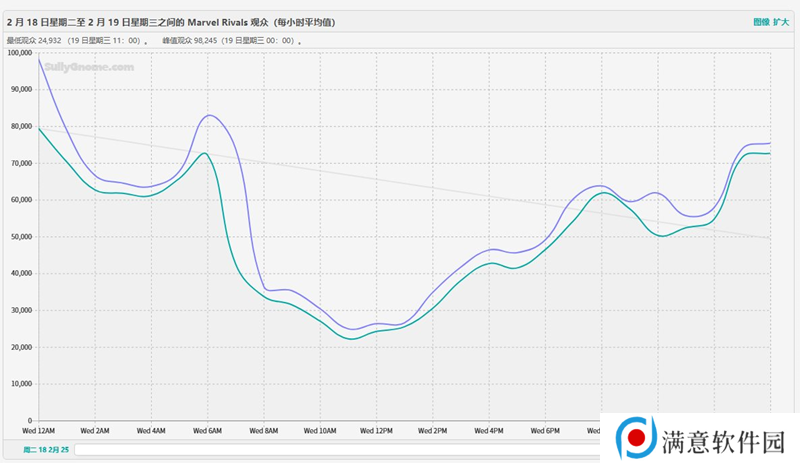800x463 pixels.
Task: Open the 图像 link at top right
Action: click(x=761, y=22)
